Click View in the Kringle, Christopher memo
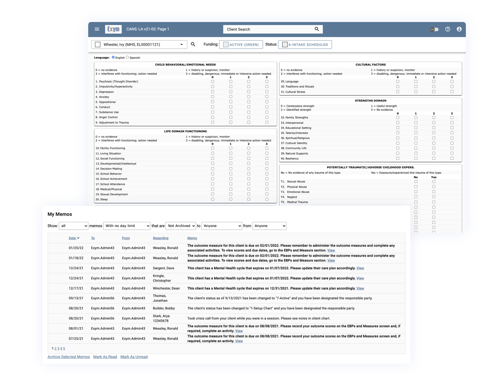The height and width of the screenshot is (381, 500). (x=360, y=278)
